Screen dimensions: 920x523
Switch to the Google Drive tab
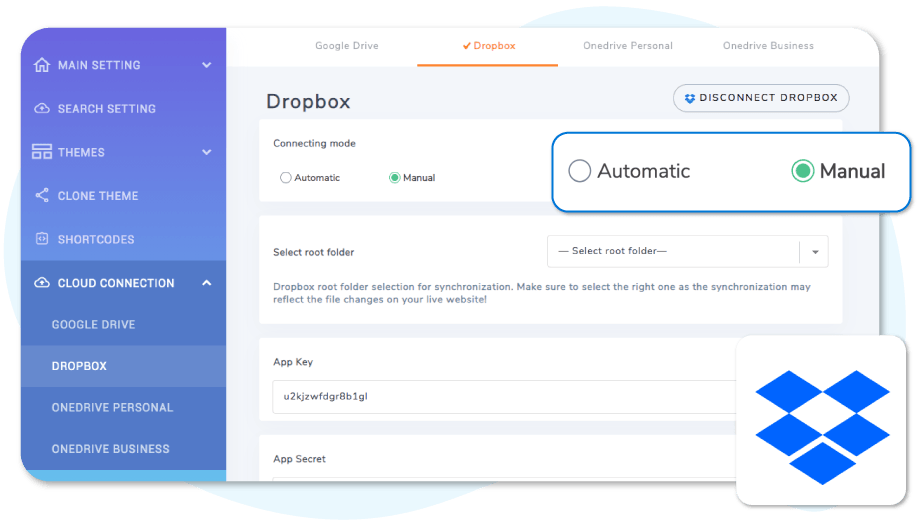coord(347,46)
